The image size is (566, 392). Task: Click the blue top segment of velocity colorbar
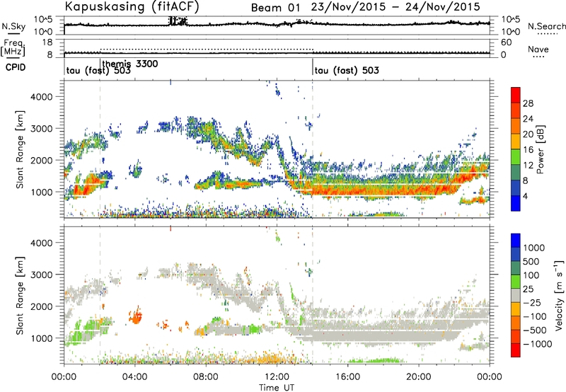[x=516, y=241]
